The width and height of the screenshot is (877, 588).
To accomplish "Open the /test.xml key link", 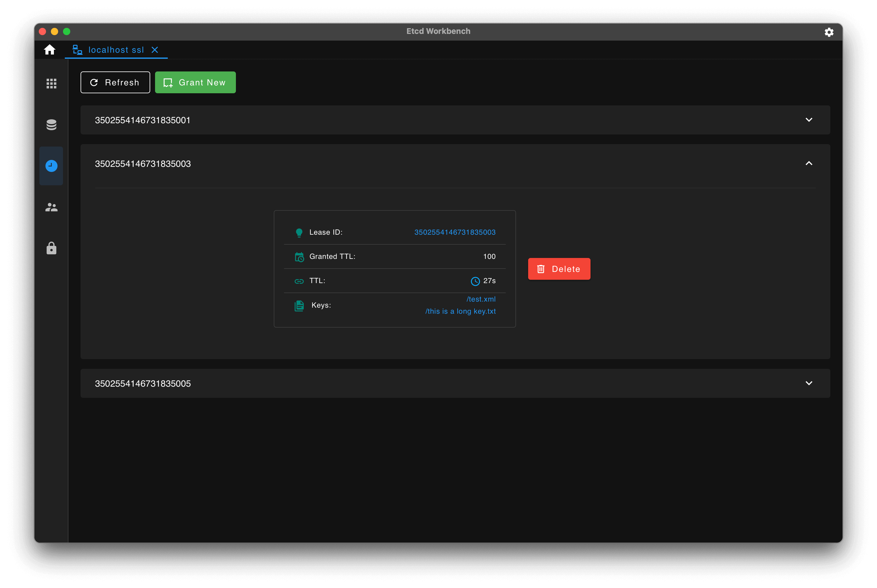I will click(x=481, y=299).
